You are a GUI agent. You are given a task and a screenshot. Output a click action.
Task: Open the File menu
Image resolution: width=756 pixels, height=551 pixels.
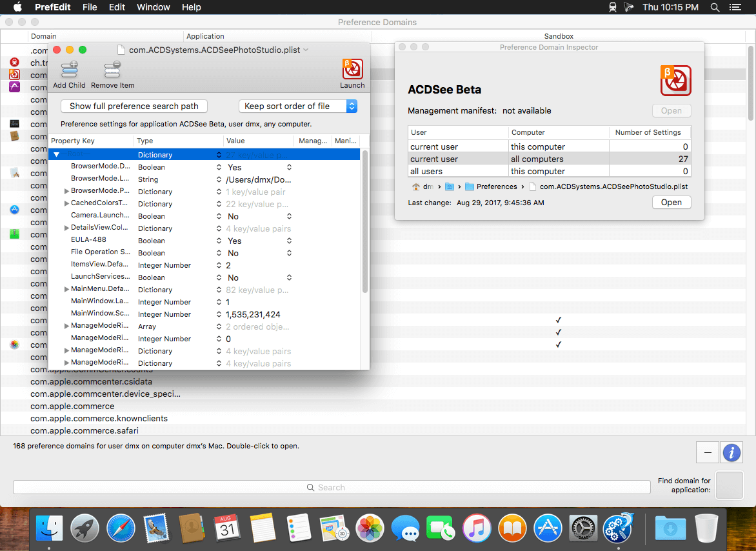point(90,7)
